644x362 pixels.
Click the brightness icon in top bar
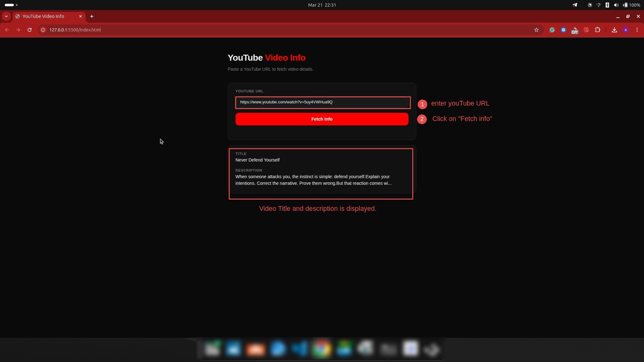coord(590,5)
